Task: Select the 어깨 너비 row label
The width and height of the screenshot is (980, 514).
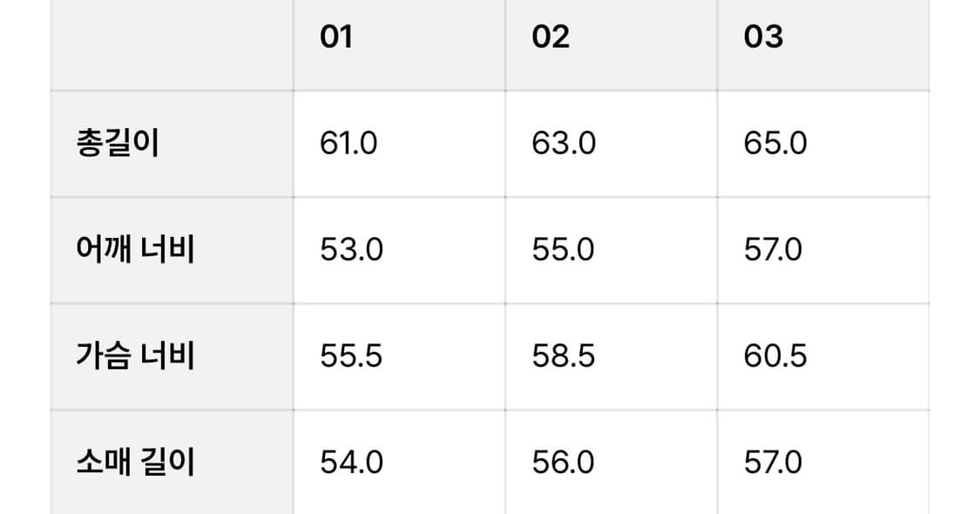Action: tap(135, 250)
